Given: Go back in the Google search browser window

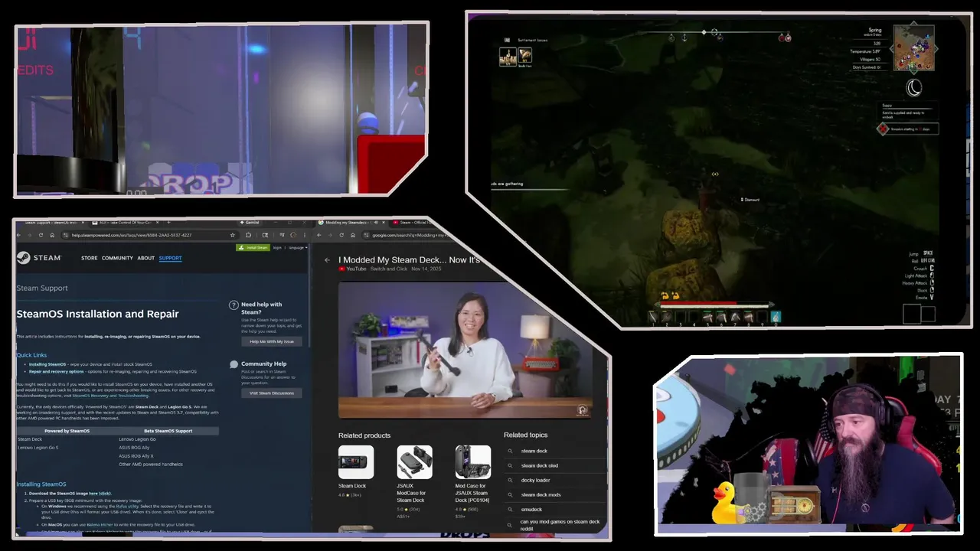Looking at the screenshot, I should 319,235.
